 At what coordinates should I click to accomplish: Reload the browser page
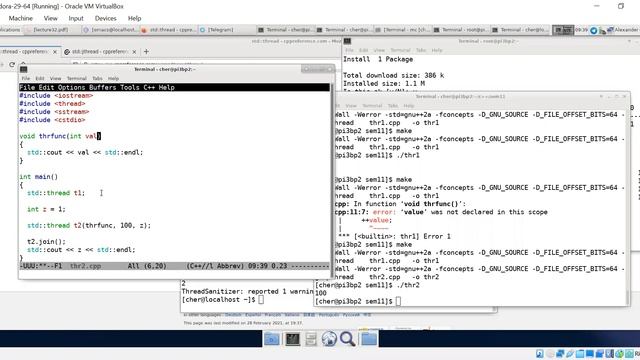coord(12,64)
